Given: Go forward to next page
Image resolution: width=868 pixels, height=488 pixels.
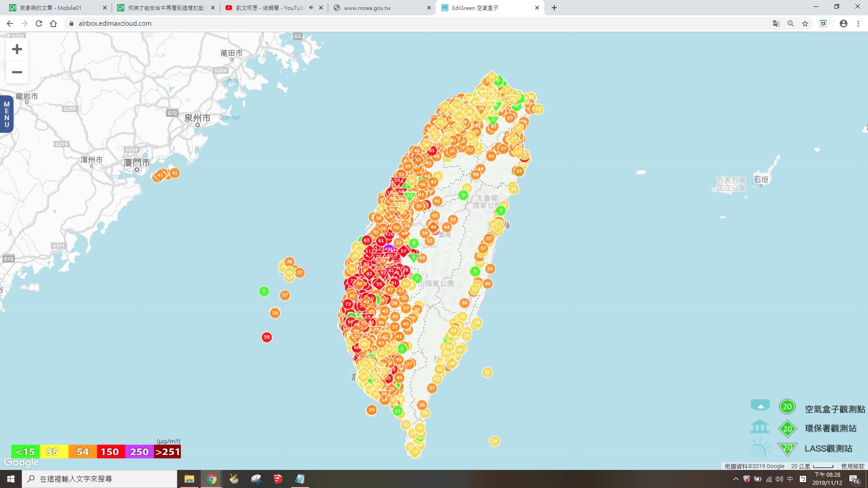Looking at the screenshot, I should 24,23.
